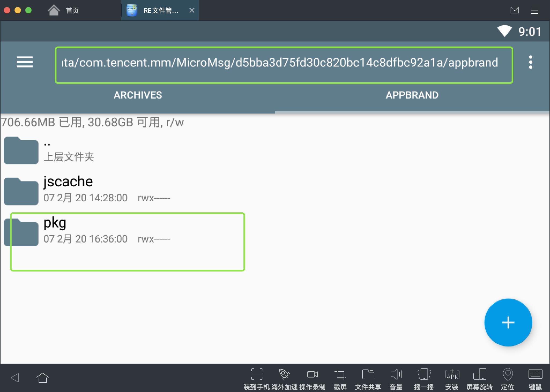Open the hamburger navigation drawer
This screenshot has height=392, width=550.
(x=24, y=62)
